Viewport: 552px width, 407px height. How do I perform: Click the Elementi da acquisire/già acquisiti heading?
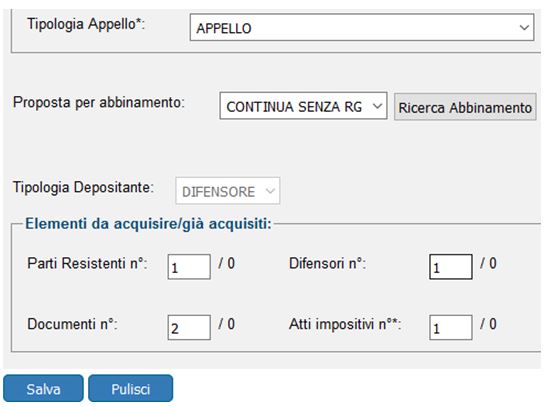click(x=148, y=224)
